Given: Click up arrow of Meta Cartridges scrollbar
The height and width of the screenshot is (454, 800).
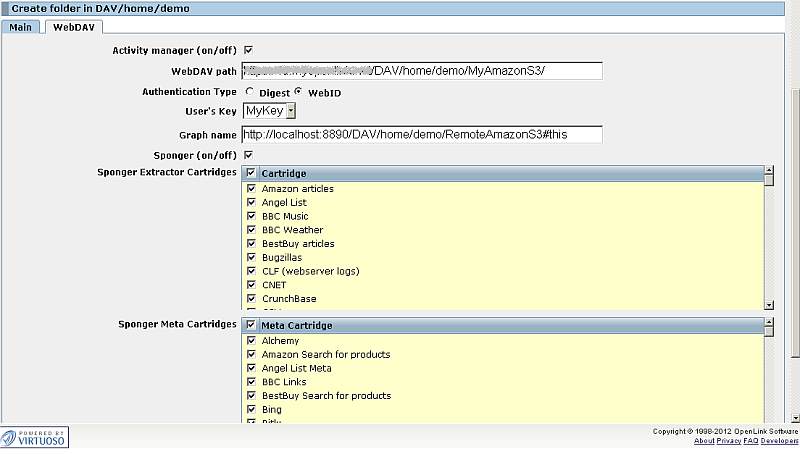Looking at the screenshot, I should point(769,322).
